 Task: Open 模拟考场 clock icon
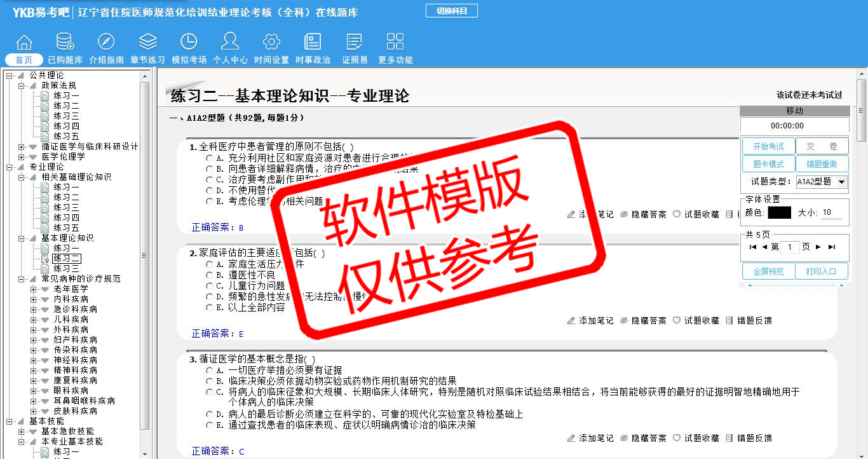coord(189,43)
